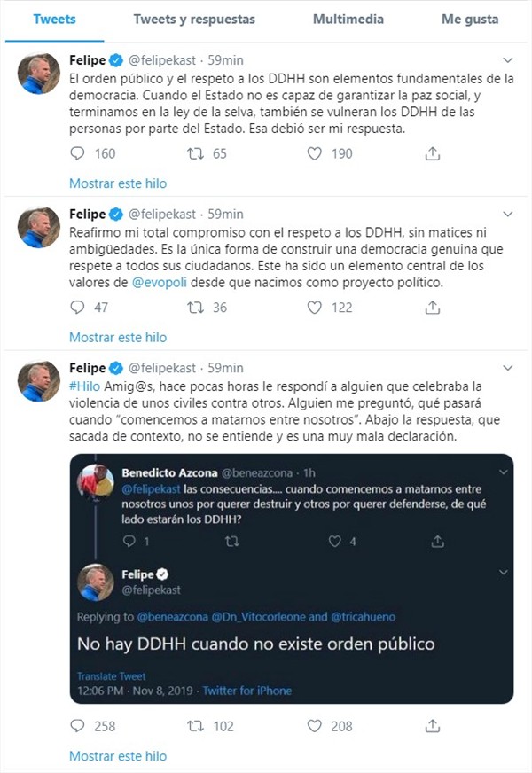Switch to Tweets y respuestas tab
The image size is (532, 773).
(x=194, y=19)
